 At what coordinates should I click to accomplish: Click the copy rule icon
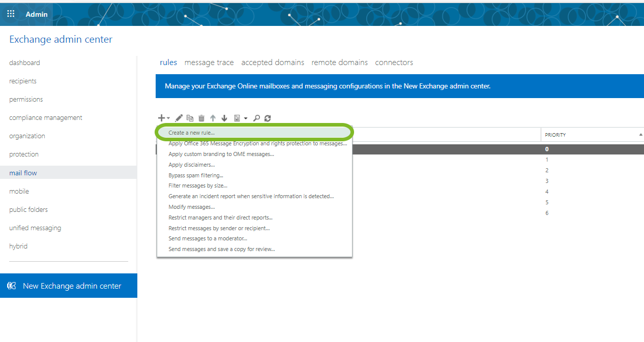pyautogui.click(x=190, y=118)
